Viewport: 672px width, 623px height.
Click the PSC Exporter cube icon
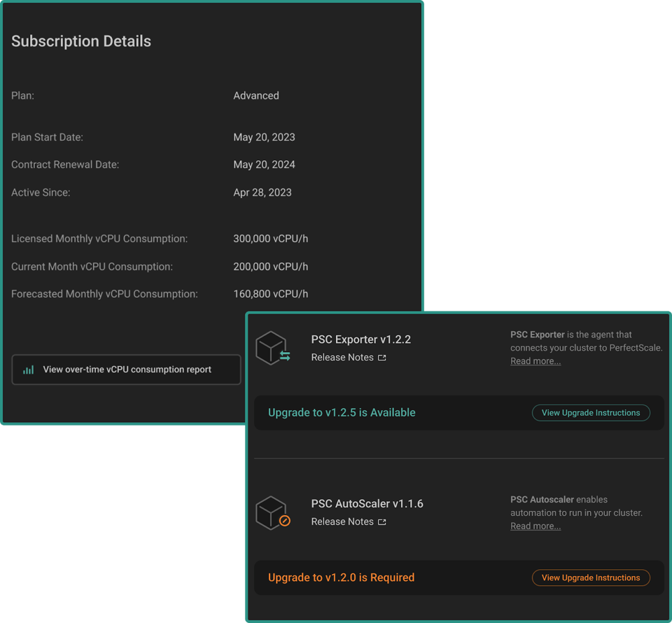click(273, 348)
